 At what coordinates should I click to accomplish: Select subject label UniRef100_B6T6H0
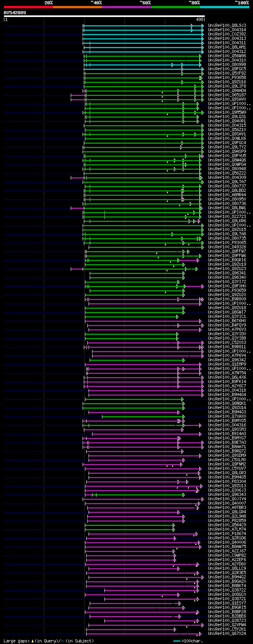tap(227, 321)
